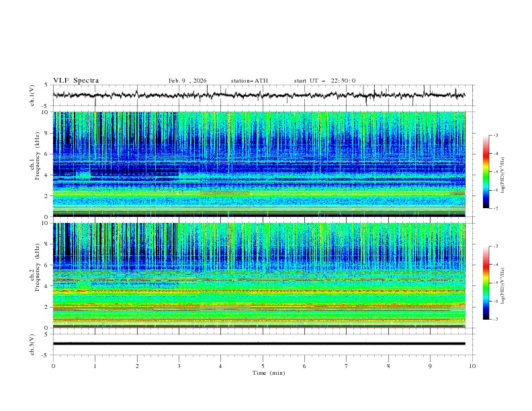Click the "5" tick on the time axis
This screenshot has width=532, height=411.
click(263, 366)
